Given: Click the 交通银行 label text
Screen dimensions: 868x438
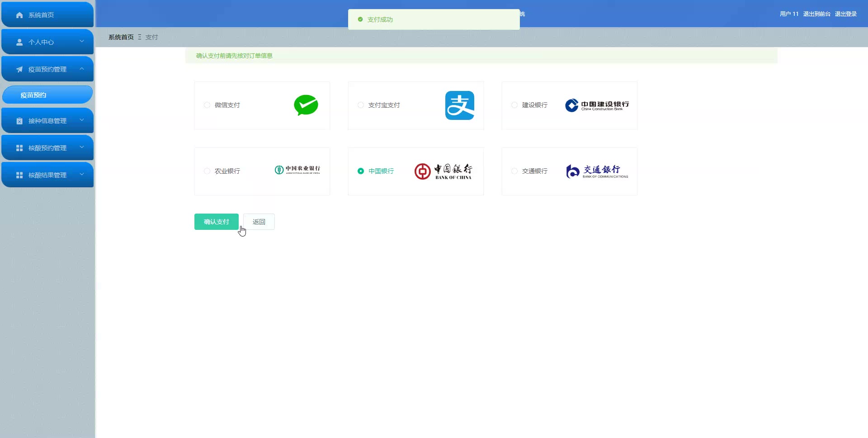Looking at the screenshot, I should (x=535, y=171).
